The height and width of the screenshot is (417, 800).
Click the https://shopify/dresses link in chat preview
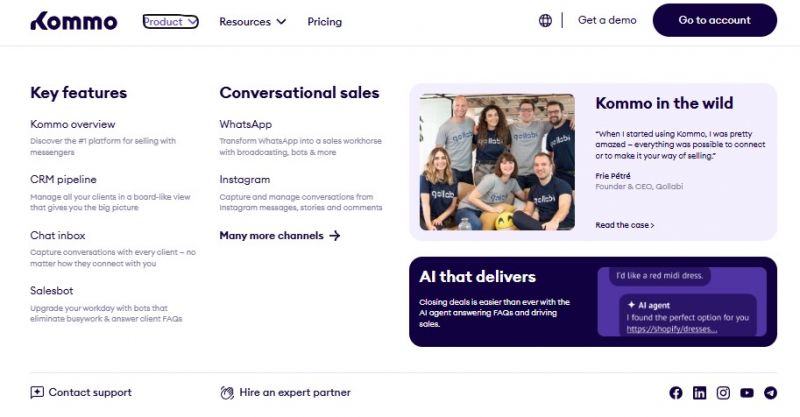click(x=671, y=329)
